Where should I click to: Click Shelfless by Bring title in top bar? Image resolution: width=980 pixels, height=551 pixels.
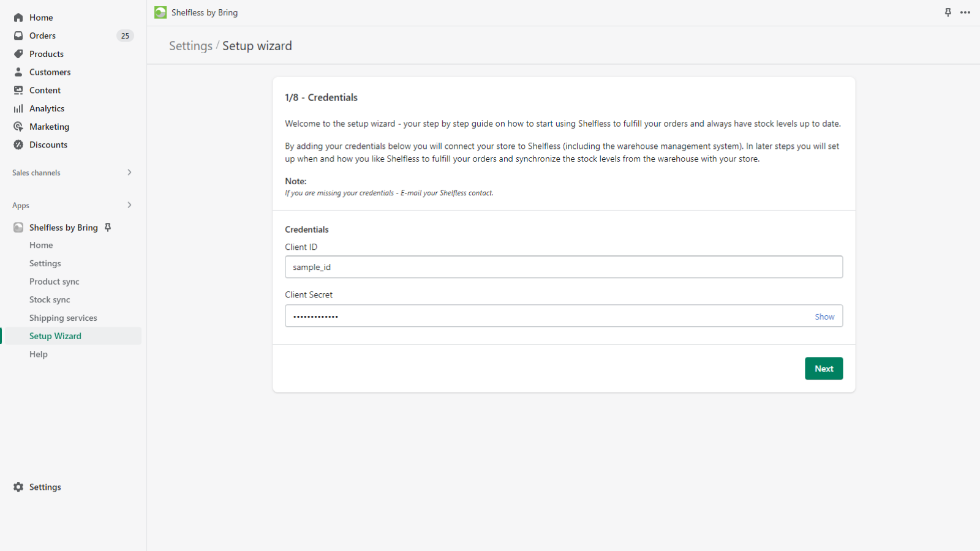tap(205, 12)
